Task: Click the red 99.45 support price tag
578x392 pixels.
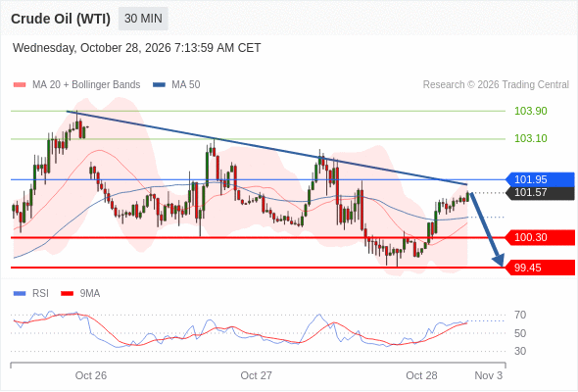Action: click(x=540, y=268)
